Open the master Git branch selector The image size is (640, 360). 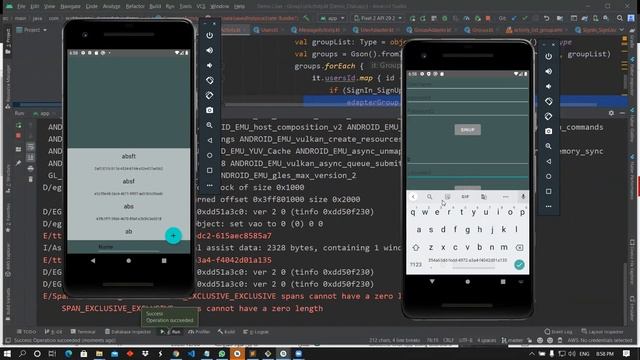(x=512, y=340)
